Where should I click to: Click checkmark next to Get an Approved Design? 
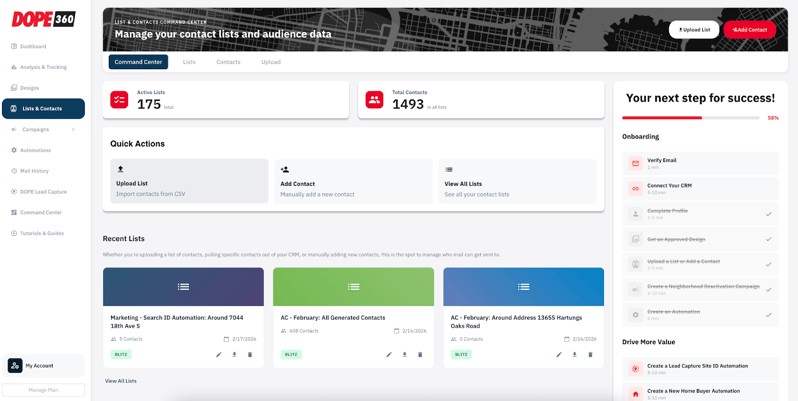(x=768, y=239)
